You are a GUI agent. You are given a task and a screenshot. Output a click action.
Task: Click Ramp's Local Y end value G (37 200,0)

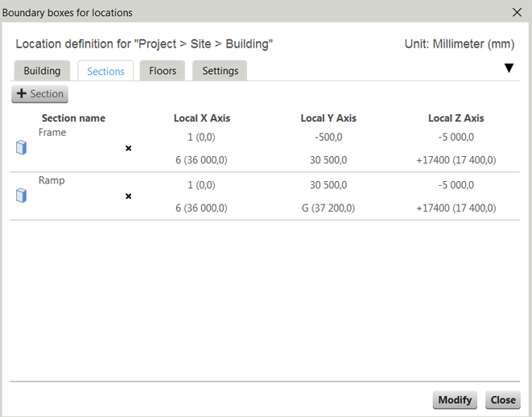coord(328,208)
